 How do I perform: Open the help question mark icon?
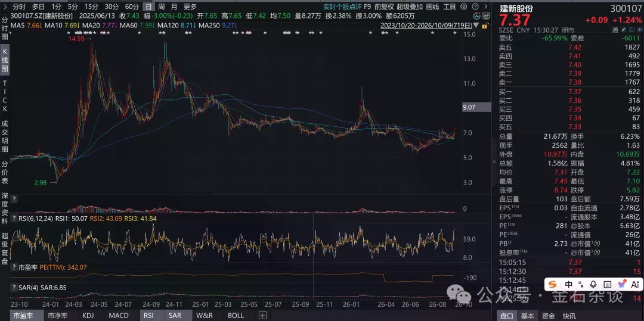click(x=475, y=7)
